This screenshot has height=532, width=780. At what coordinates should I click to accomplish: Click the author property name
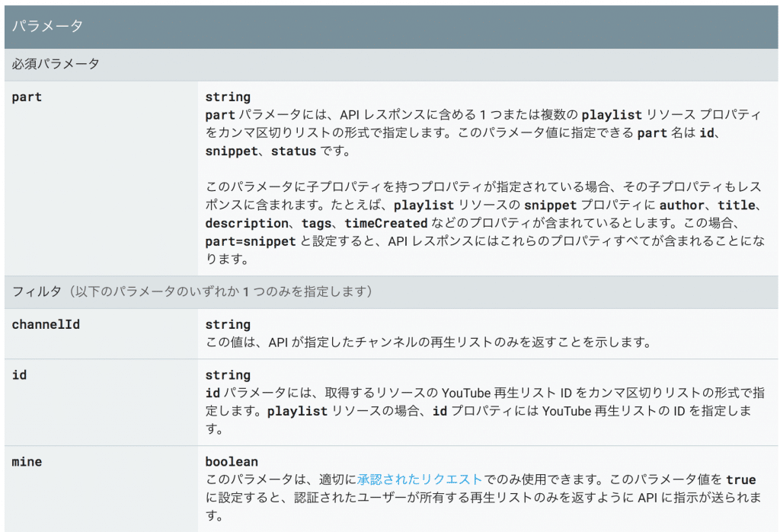tap(682, 205)
